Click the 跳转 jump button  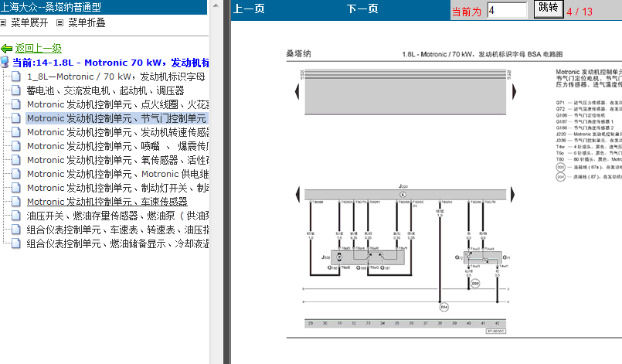coord(549,9)
